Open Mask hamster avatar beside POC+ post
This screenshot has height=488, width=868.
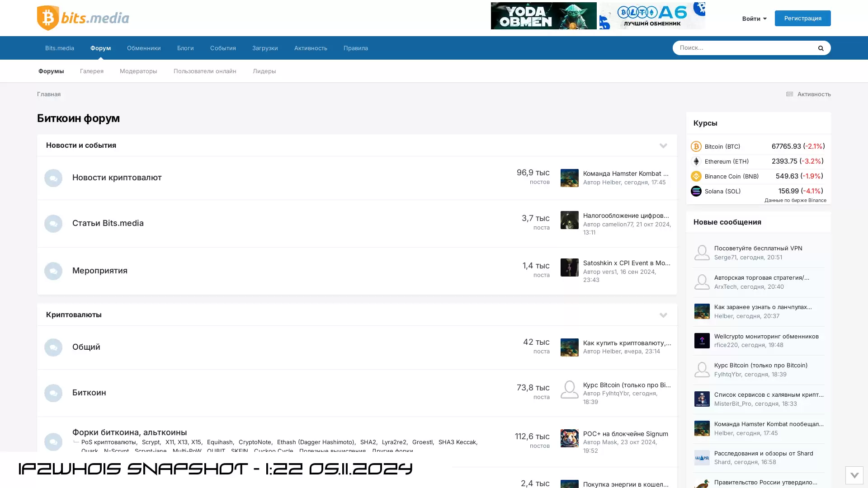[x=569, y=438]
